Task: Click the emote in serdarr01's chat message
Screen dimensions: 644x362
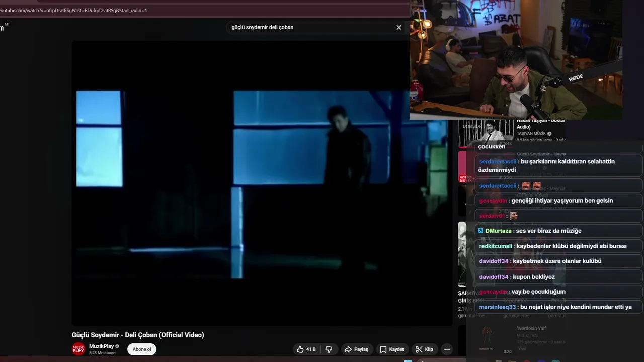Action: coord(514,216)
